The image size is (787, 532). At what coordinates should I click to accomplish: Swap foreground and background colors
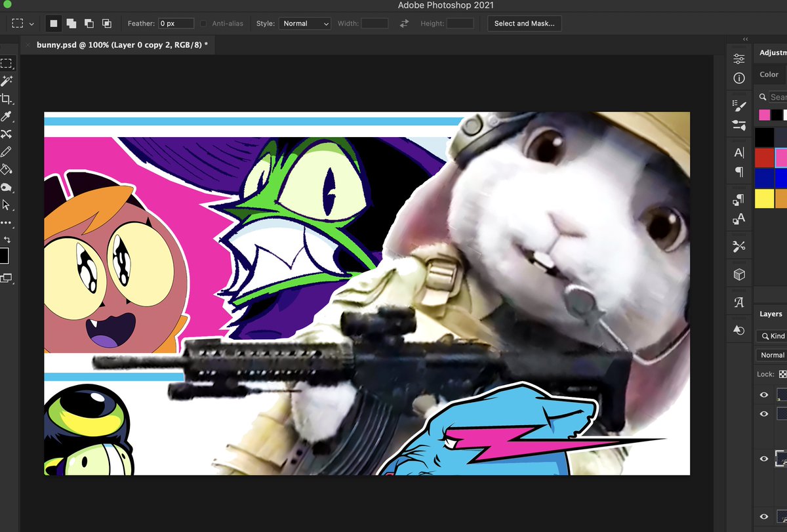coord(7,239)
